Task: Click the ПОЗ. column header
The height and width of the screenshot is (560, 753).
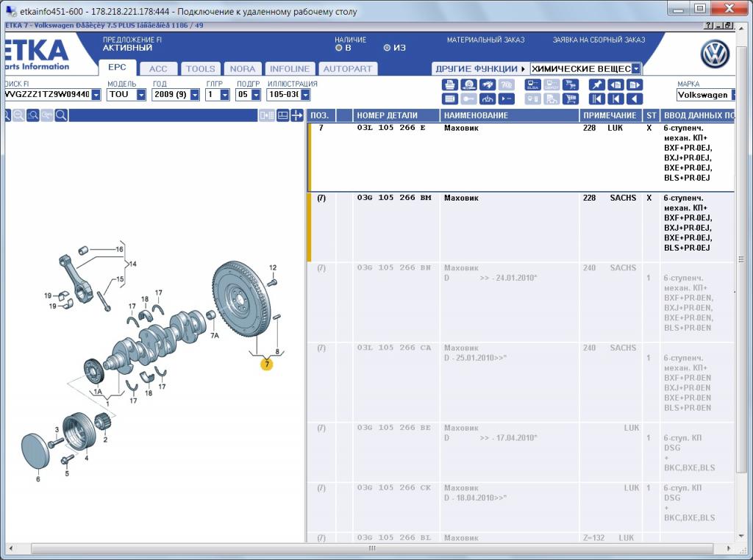Action: point(321,115)
